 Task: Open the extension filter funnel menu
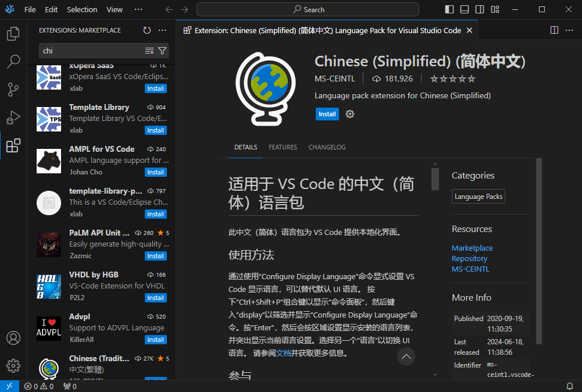tap(162, 51)
